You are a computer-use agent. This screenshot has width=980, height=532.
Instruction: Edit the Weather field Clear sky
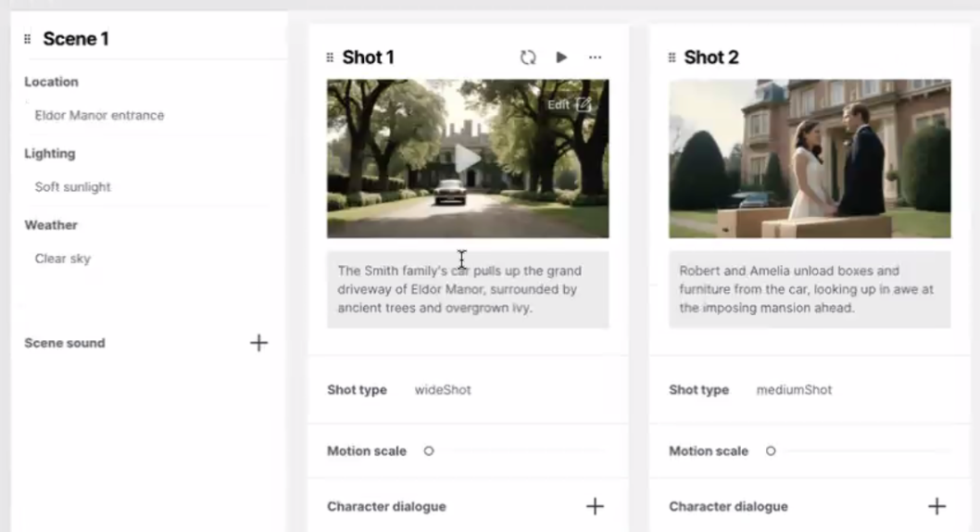[x=63, y=259]
